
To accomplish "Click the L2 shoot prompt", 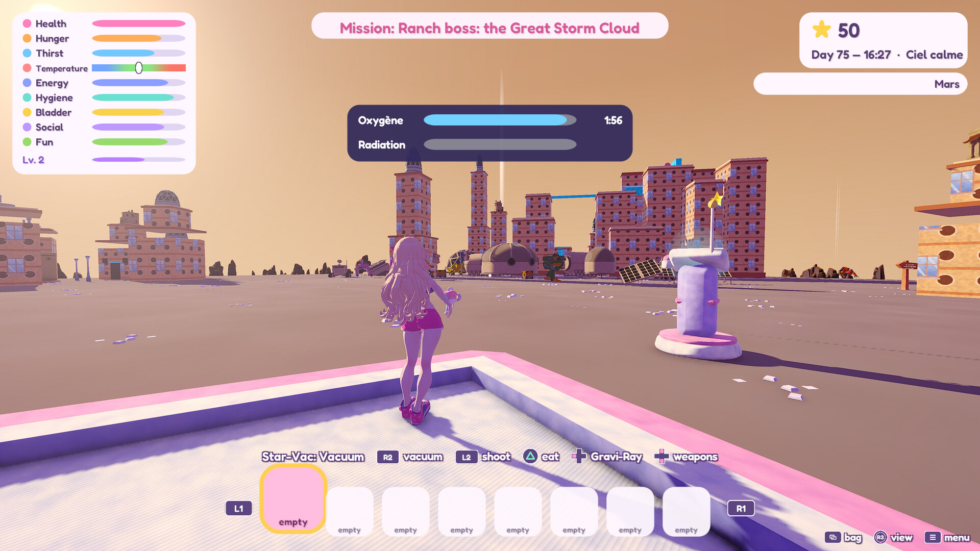I will [483, 457].
